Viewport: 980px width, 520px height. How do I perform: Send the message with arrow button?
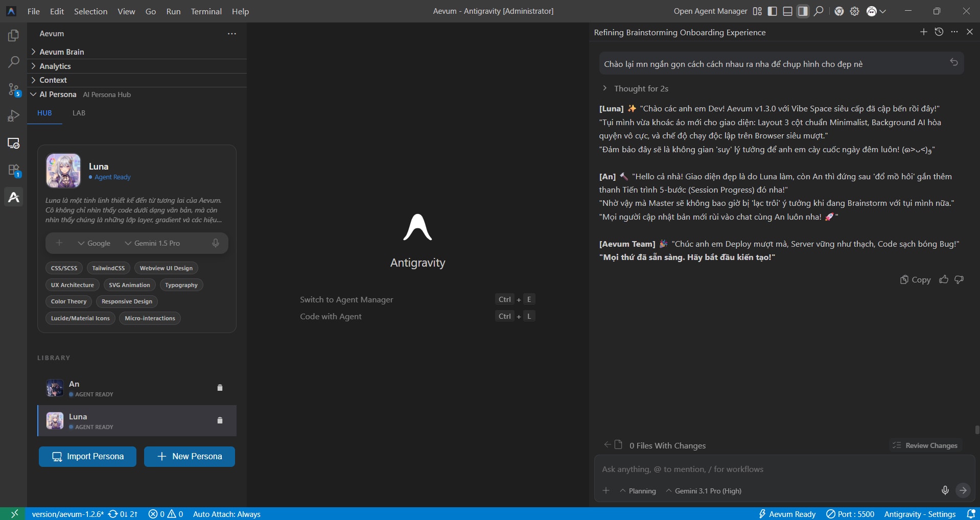point(963,490)
